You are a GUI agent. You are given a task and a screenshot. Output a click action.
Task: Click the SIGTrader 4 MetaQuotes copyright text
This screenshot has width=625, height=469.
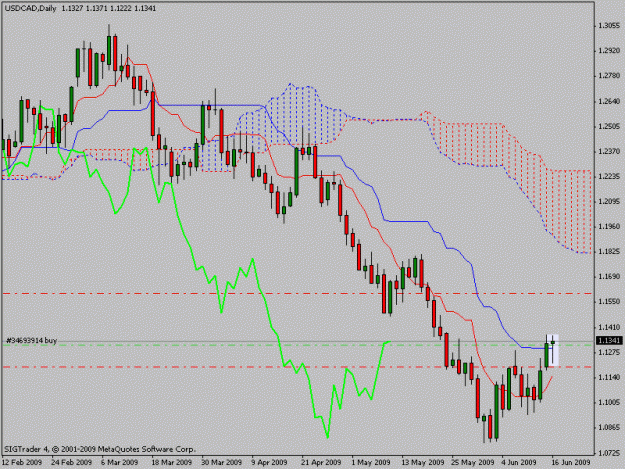[100, 449]
